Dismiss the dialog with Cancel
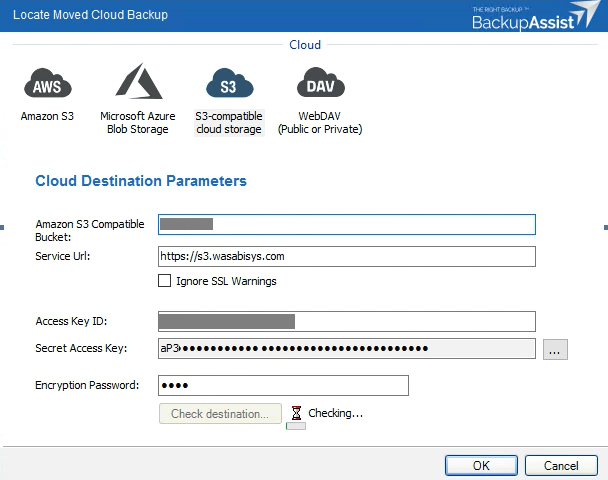This screenshot has width=608, height=480. (561, 465)
